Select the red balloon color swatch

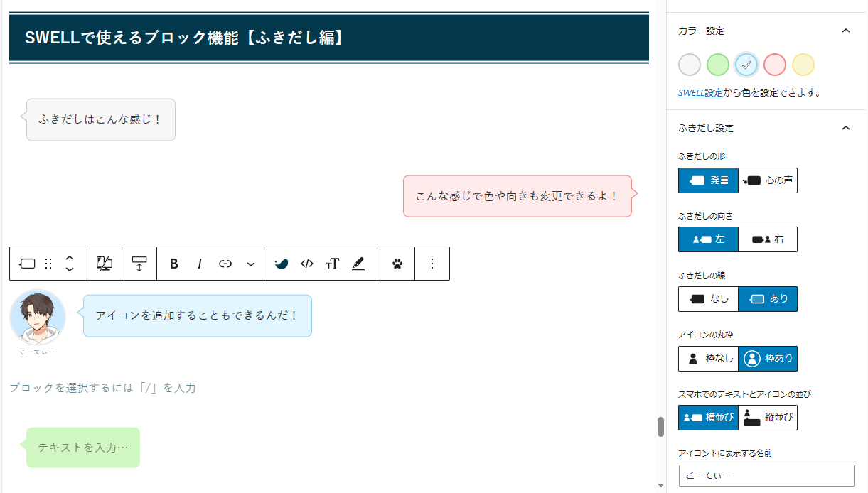pyautogui.click(x=775, y=65)
